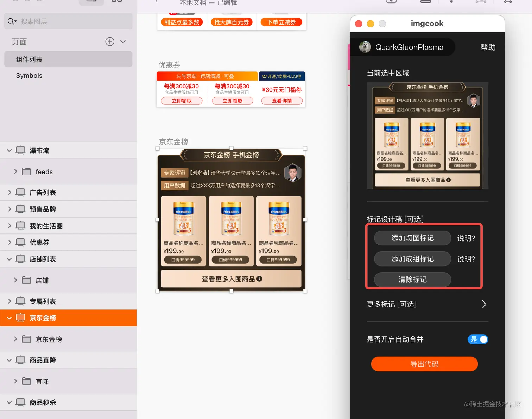Screen dimensions: 532x419
Task: Click the 下单立减券 badge on canvas
Action: coord(281,22)
